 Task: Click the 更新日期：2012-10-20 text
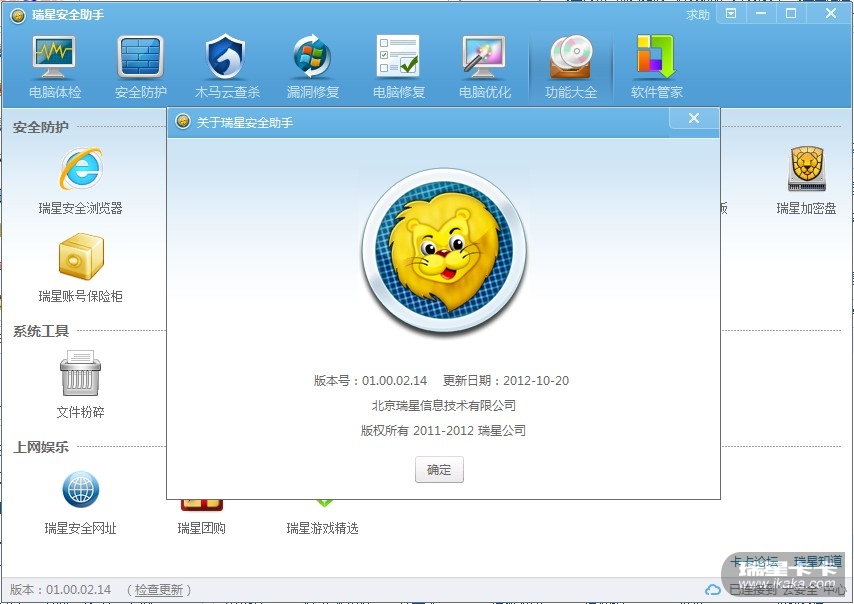coord(505,381)
